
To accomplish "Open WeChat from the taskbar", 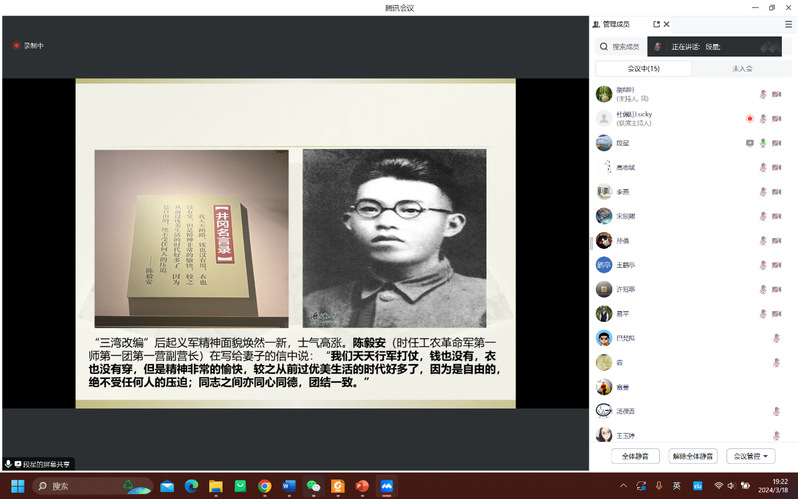I will [x=313, y=486].
